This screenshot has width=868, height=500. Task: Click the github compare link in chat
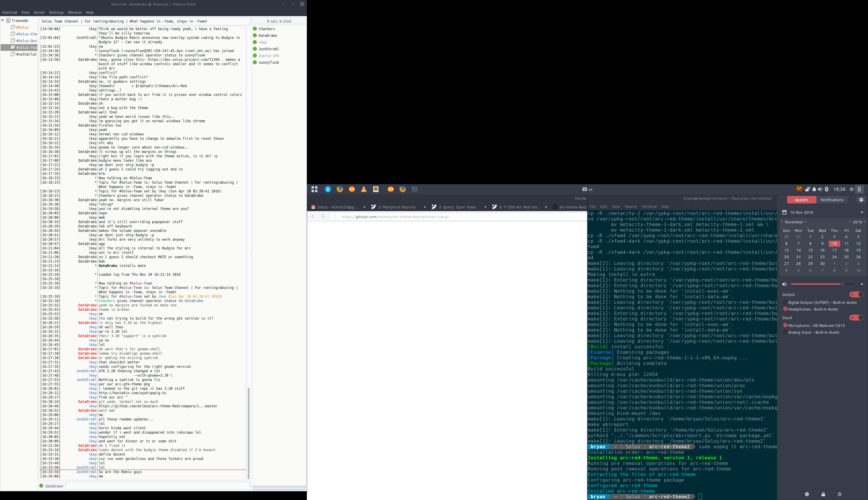[x=158, y=406]
